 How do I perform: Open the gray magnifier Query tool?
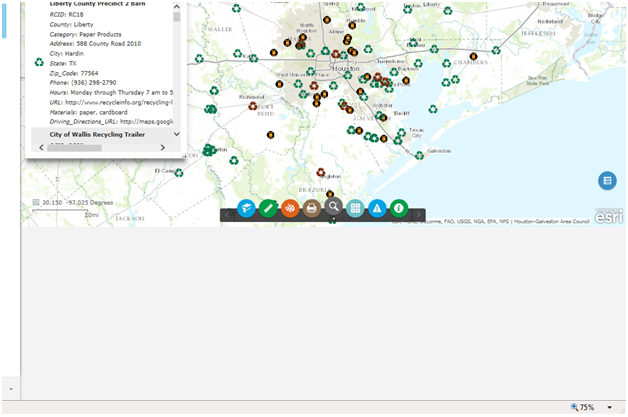[333, 207]
